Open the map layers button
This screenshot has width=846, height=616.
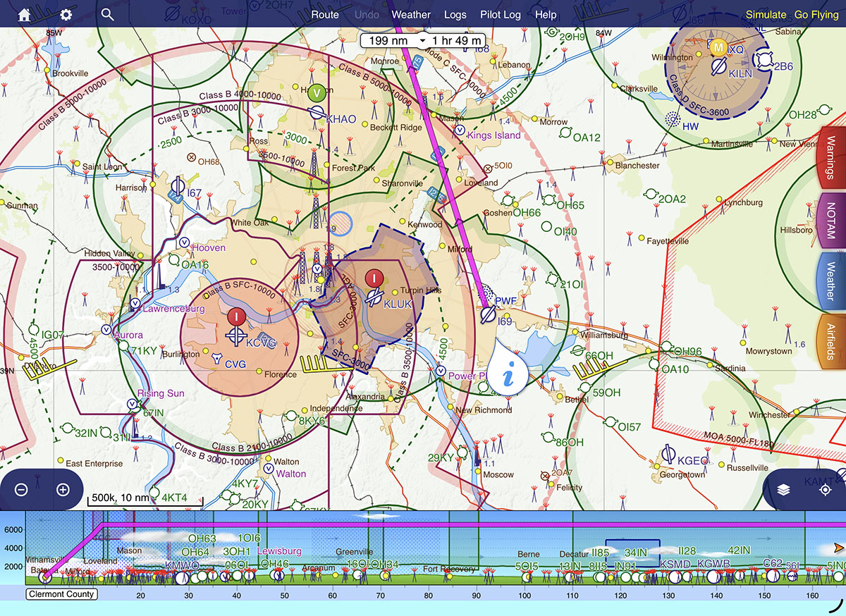point(784,490)
